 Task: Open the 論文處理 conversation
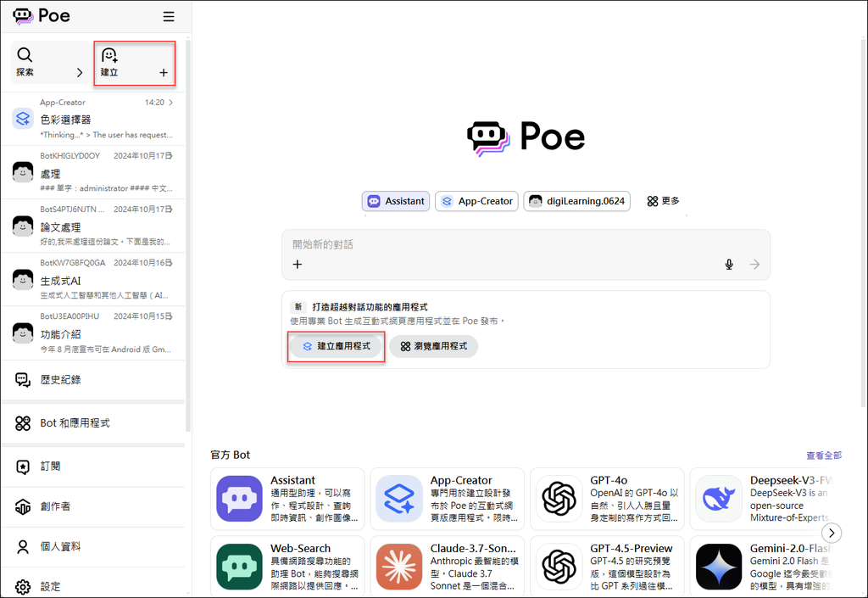pyautogui.click(x=93, y=226)
